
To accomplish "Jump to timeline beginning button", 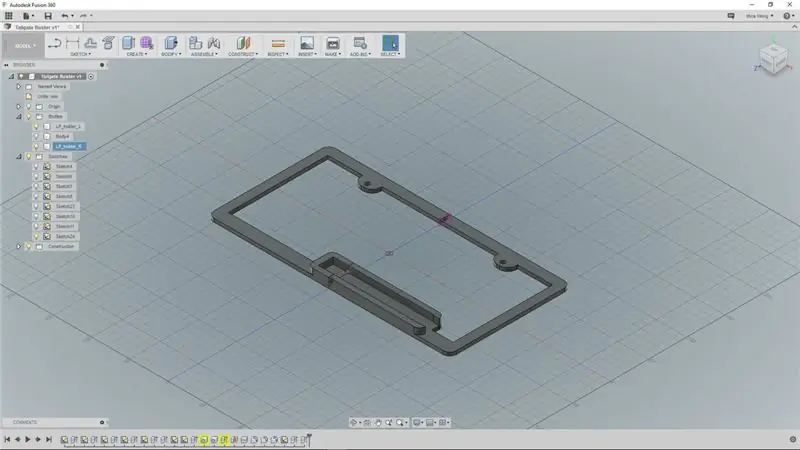I will (7, 439).
